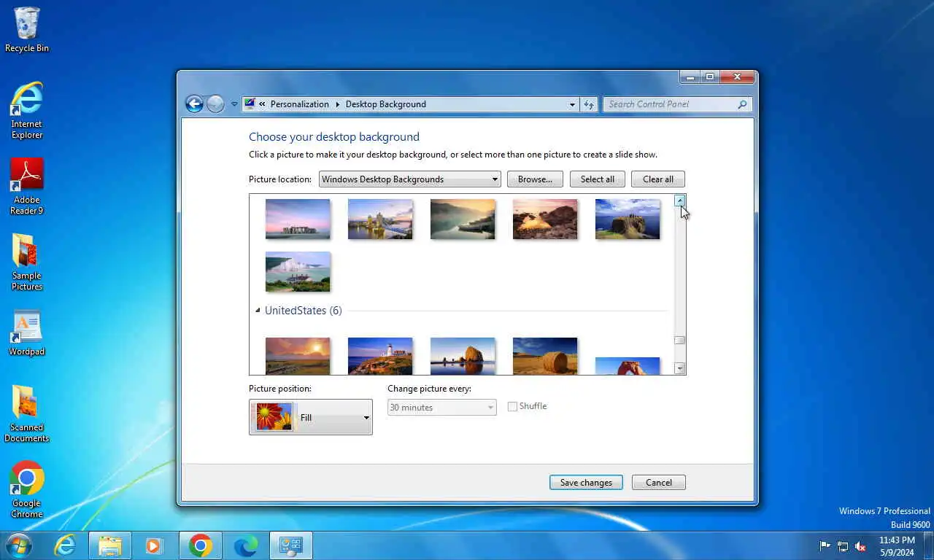Select the Scanned Documents folder icon
Viewport: 934px width, 560px height.
[27, 414]
